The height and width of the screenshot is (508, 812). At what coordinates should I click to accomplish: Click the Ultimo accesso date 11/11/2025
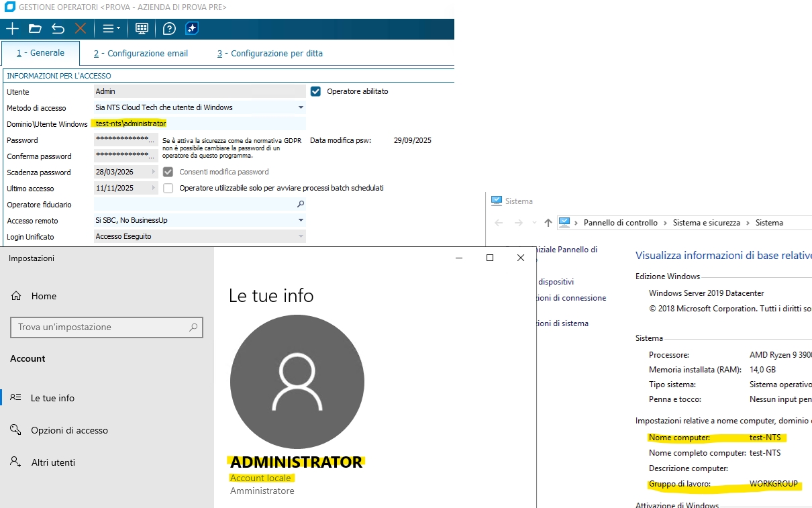115,188
